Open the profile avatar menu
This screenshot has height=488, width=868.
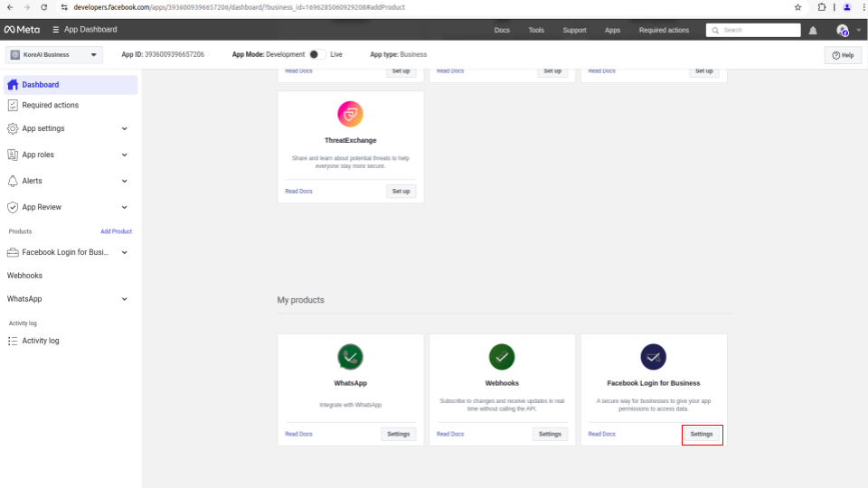pos(844,30)
